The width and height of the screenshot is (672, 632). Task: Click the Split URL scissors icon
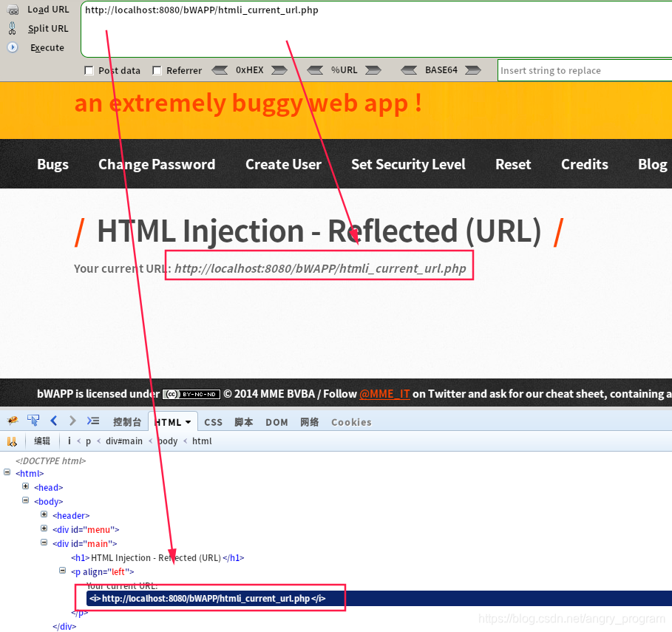click(x=13, y=28)
